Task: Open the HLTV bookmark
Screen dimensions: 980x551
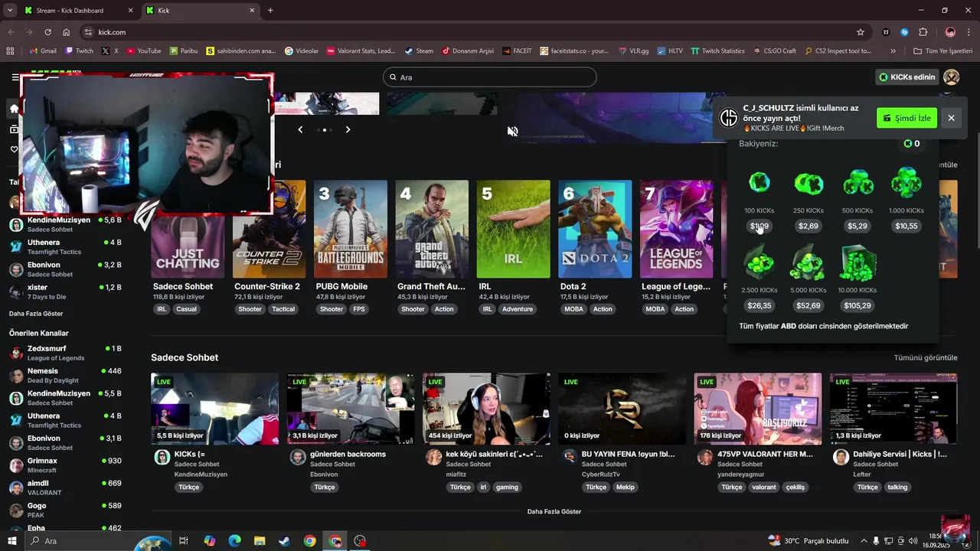Action: (x=670, y=51)
